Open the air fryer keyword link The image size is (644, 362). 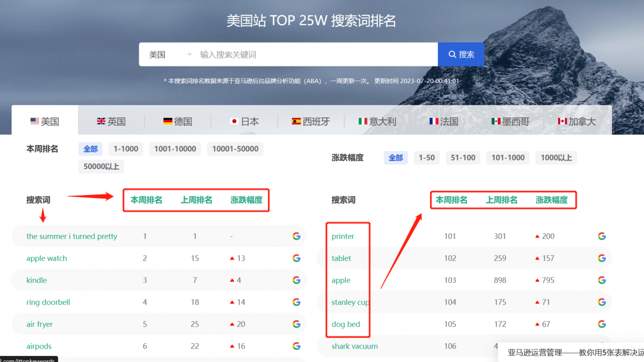(x=40, y=324)
